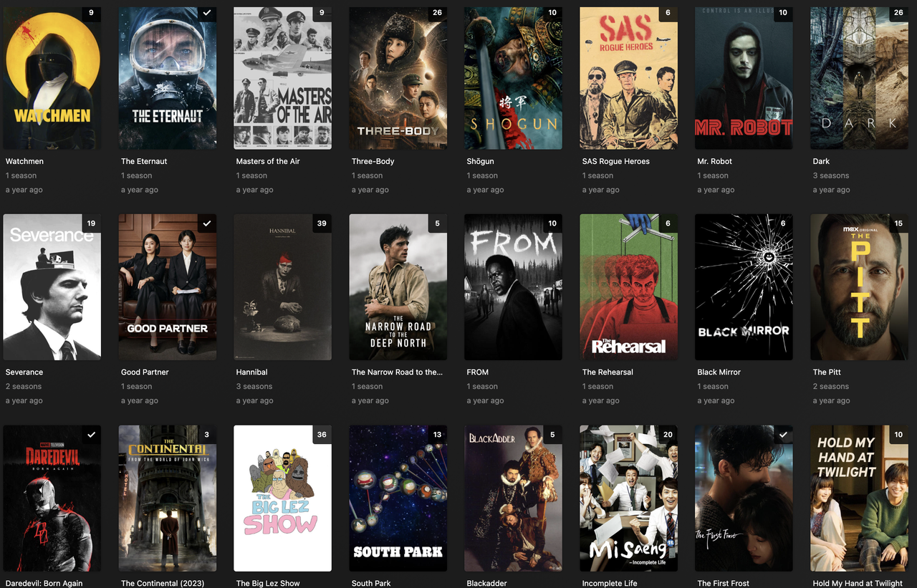Click the Mr. Robot title link
917x588 pixels.
click(x=715, y=161)
